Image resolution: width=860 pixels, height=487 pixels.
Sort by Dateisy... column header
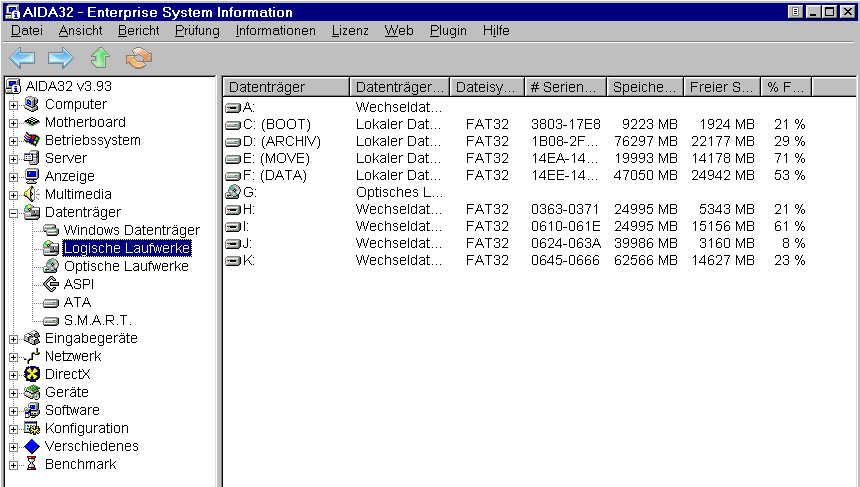[x=487, y=87]
